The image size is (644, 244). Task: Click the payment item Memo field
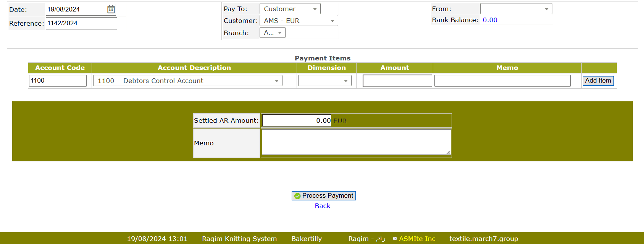coord(502,81)
